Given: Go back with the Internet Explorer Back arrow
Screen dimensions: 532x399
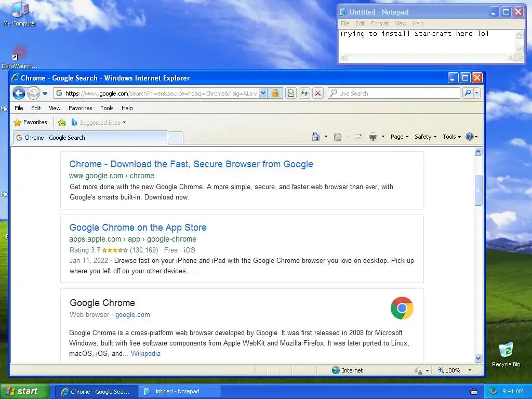Looking at the screenshot, I should [19, 93].
